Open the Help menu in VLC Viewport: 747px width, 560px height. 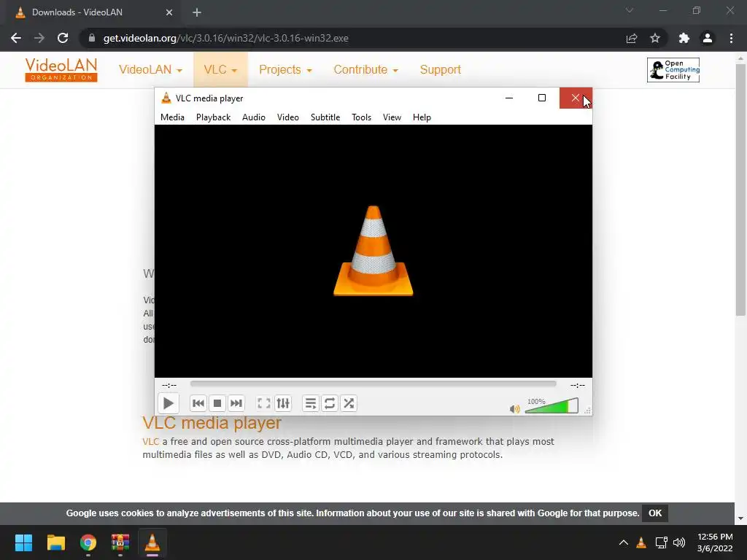[422, 117]
